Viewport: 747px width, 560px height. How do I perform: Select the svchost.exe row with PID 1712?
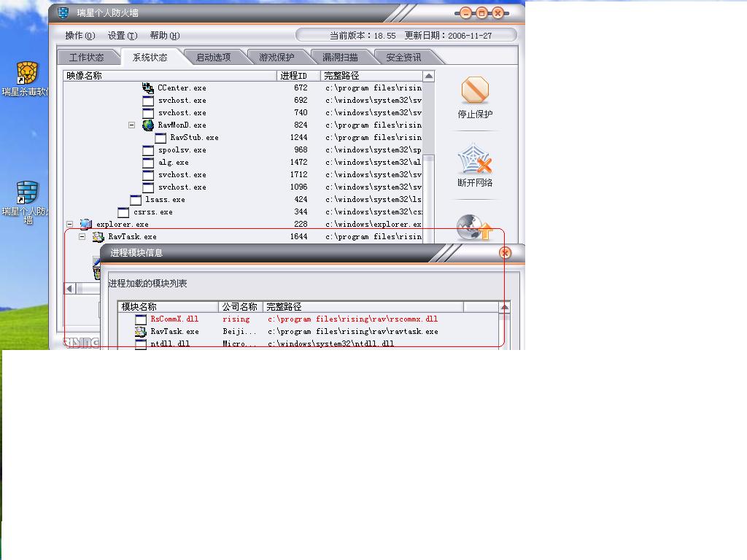pos(242,175)
